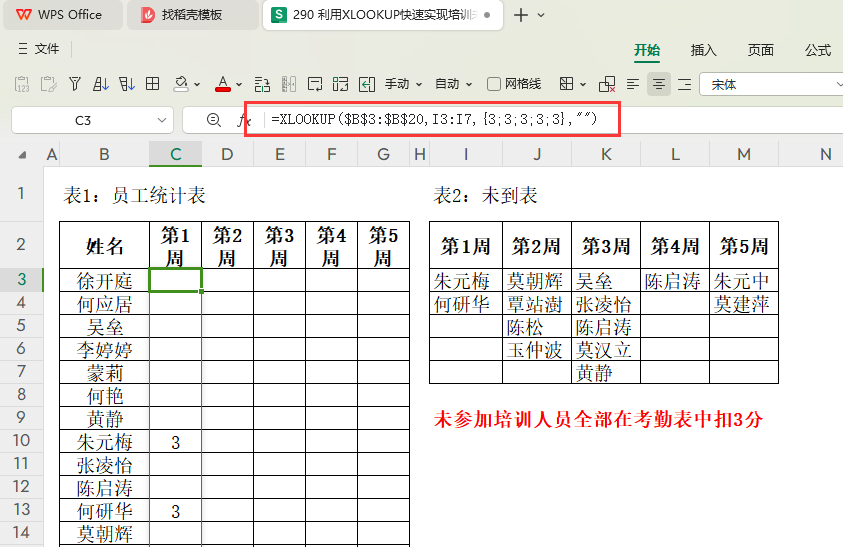Viewport: 843px width, 547px height.
Task: Click cell 莫汉立 in table 2
Action: tap(605, 350)
